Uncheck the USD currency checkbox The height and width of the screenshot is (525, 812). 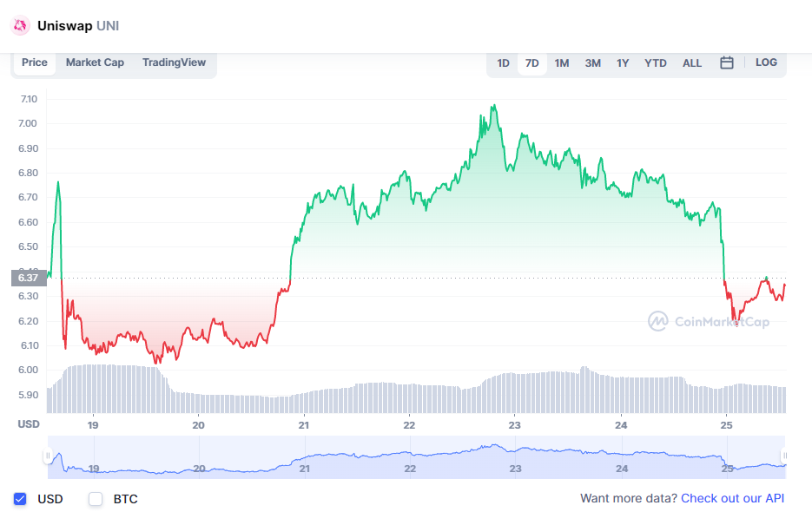[x=20, y=499]
